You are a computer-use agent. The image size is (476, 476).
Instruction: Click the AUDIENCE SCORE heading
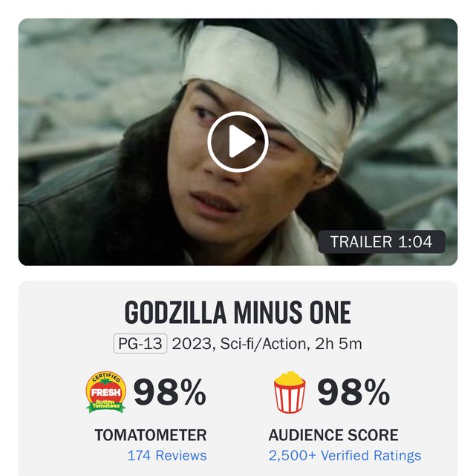(x=333, y=435)
